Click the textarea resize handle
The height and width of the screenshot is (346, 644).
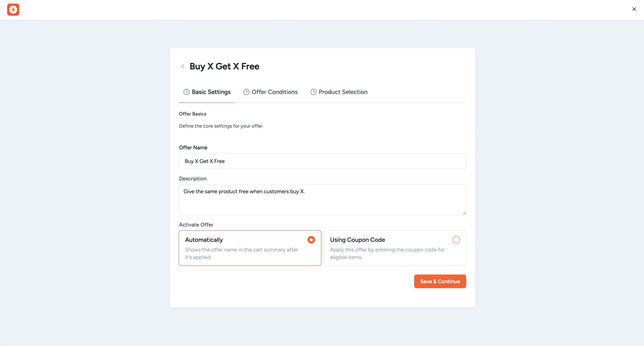(x=464, y=213)
